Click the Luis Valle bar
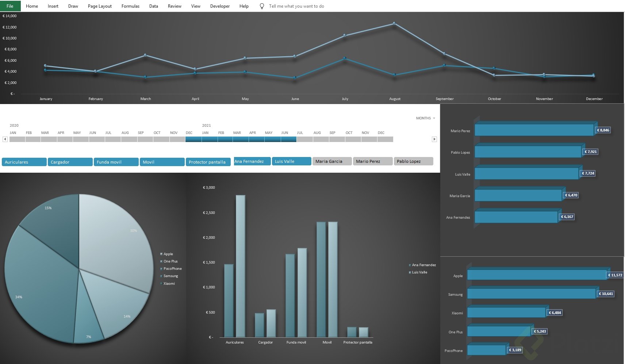The height and width of the screenshot is (364, 625). 526,173
